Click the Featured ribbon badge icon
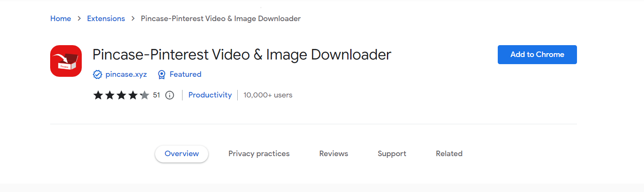This screenshot has height=192, width=644. pyautogui.click(x=161, y=75)
